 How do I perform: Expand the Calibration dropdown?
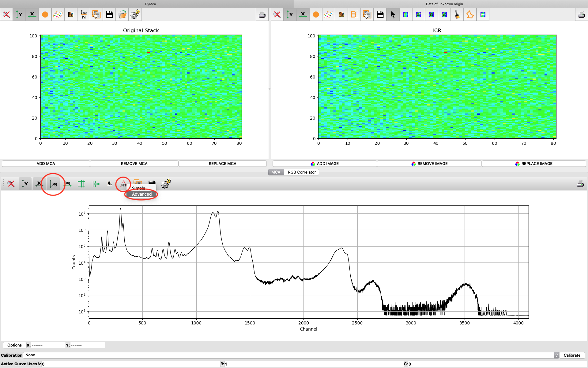click(556, 355)
